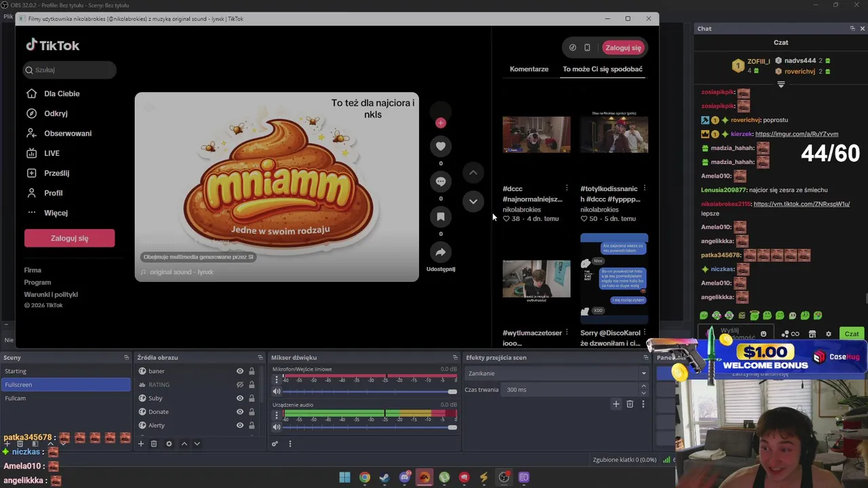Open transition options three-dot menu
Screen dimensions: 868x488
(x=643, y=404)
